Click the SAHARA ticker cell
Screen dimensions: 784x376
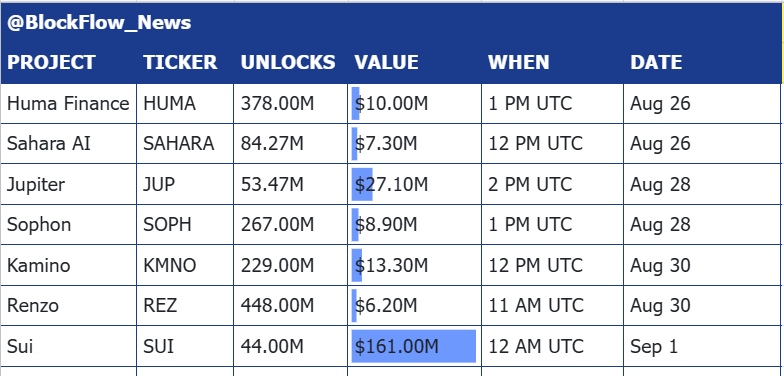pyautogui.click(x=185, y=144)
